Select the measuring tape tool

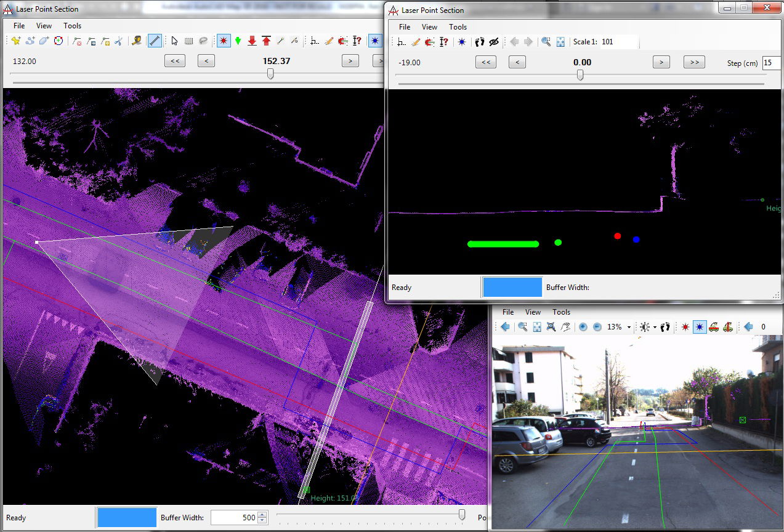(x=135, y=41)
